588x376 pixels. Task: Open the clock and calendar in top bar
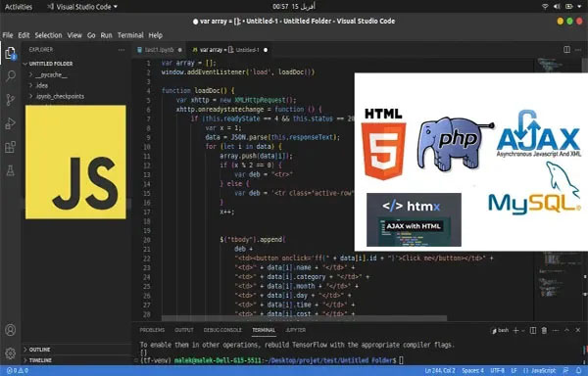[x=294, y=7]
